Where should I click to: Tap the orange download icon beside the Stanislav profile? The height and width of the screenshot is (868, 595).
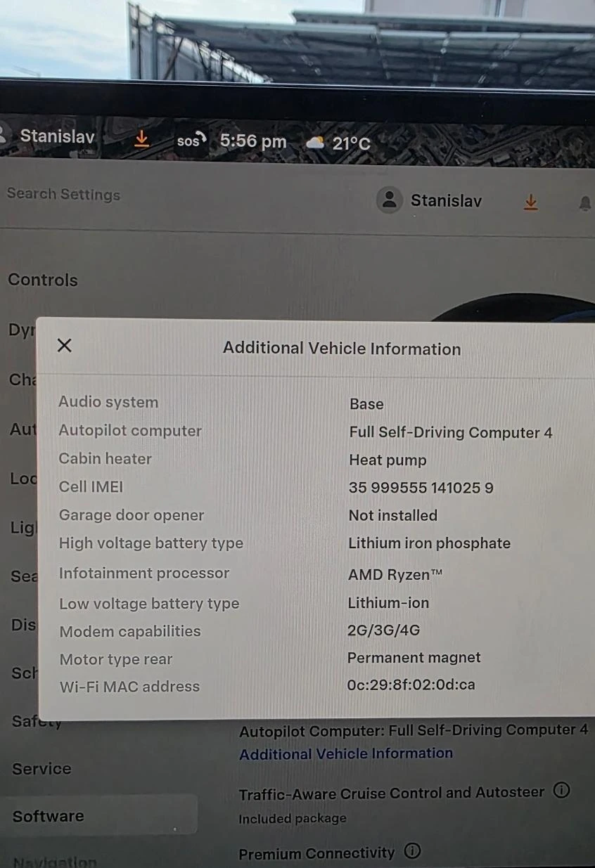531,202
